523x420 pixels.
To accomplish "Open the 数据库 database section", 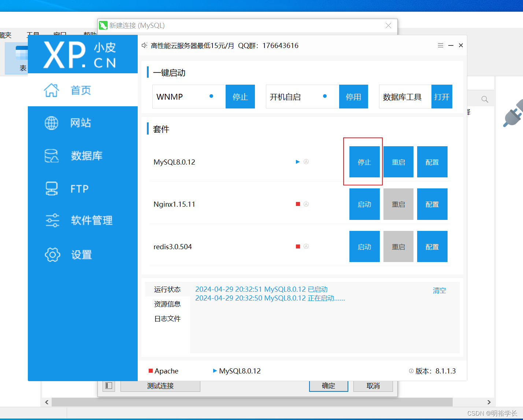I will (x=83, y=156).
